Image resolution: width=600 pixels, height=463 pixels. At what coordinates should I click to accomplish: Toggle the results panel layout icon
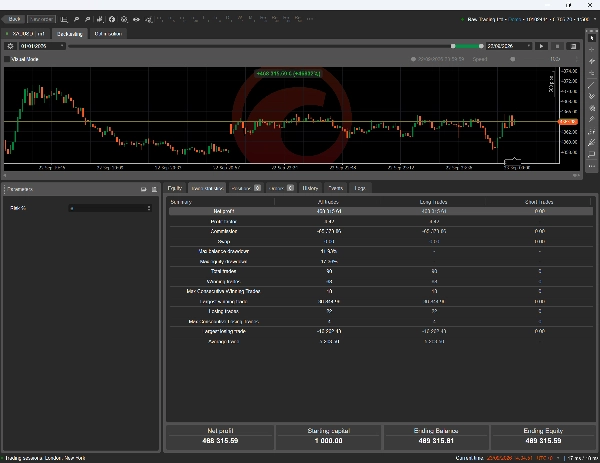[573, 46]
